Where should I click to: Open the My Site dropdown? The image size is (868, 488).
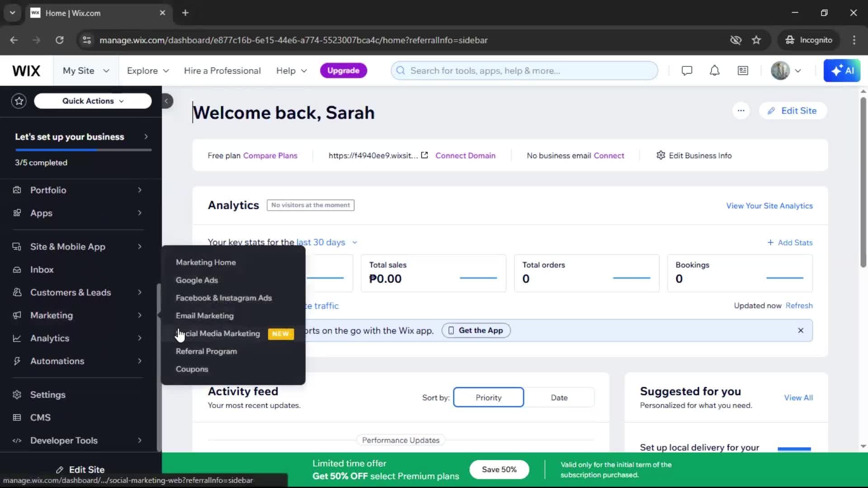click(86, 70)
